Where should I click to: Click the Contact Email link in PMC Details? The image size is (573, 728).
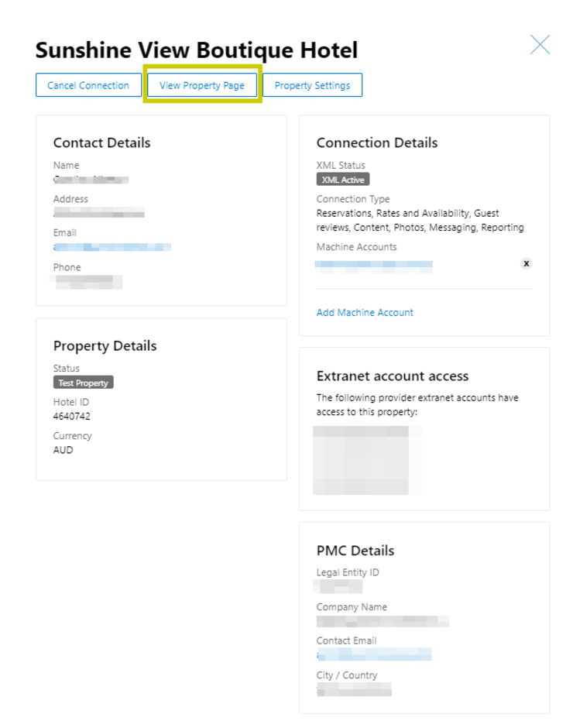point(374,655)
